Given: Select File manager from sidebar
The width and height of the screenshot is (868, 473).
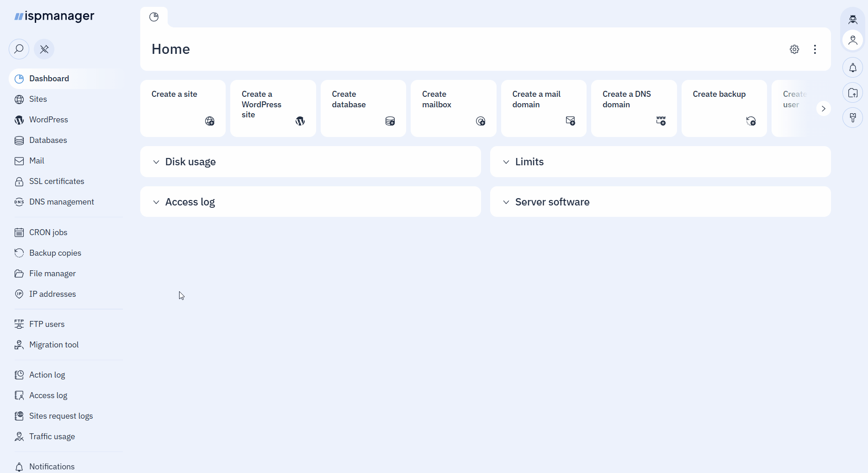Looking at the screenshot, I should click(x=53, y=273).
